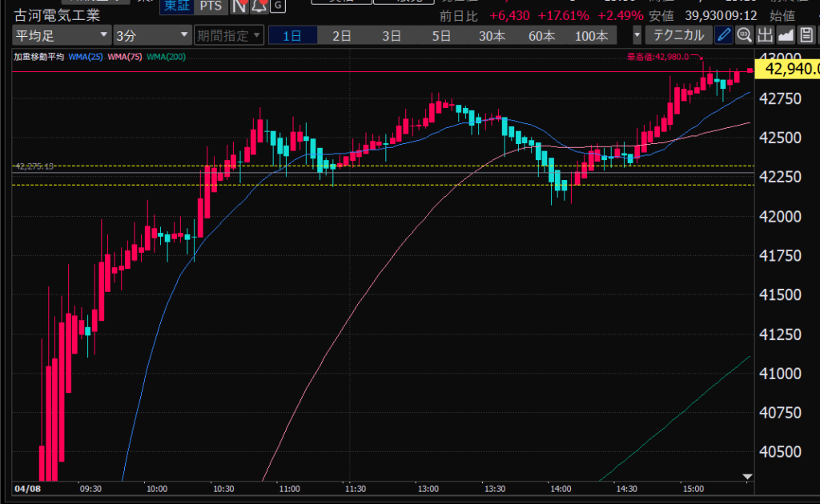Image resolution: width=820 pixels, height=504 pixels.
Task: Click the G icon beside the bell
Action: [277, 6]
